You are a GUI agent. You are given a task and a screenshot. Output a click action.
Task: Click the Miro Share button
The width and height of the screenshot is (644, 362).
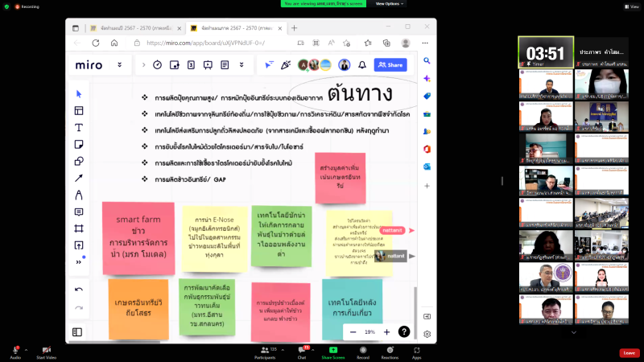390,64
